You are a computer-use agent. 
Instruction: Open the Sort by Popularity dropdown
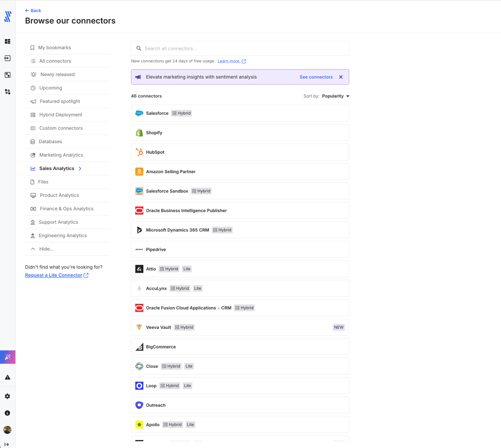335,96
